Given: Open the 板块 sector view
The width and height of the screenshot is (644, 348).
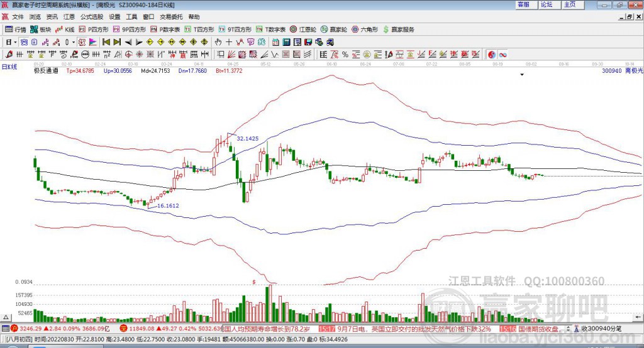Looking at the screenshot, I should click(x=41, y=30).
